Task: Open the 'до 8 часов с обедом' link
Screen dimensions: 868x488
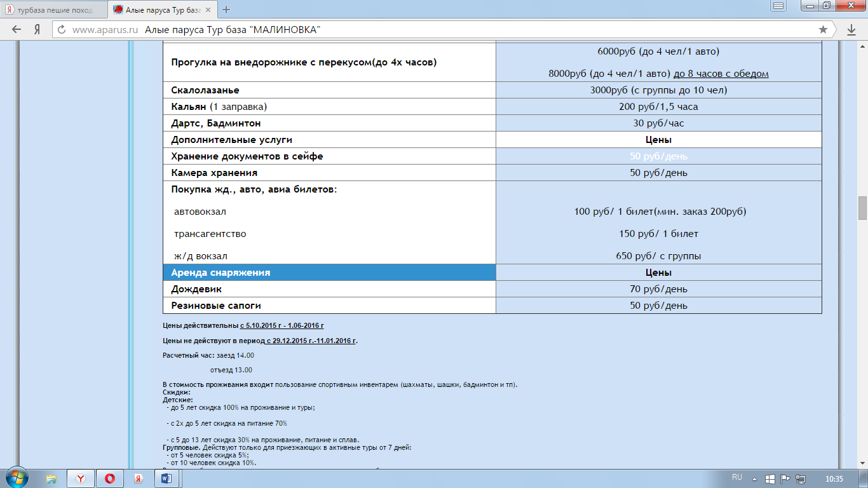Action: [x=721, y=74]
